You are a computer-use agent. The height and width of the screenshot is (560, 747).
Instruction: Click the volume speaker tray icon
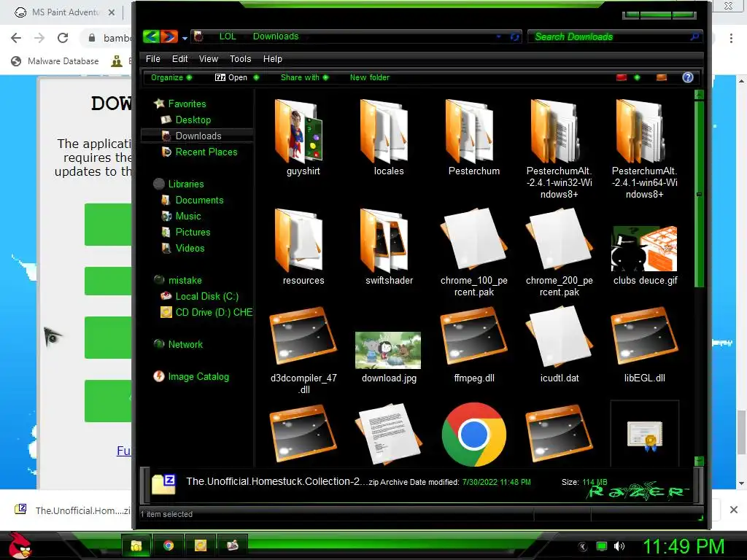(619, 546)
